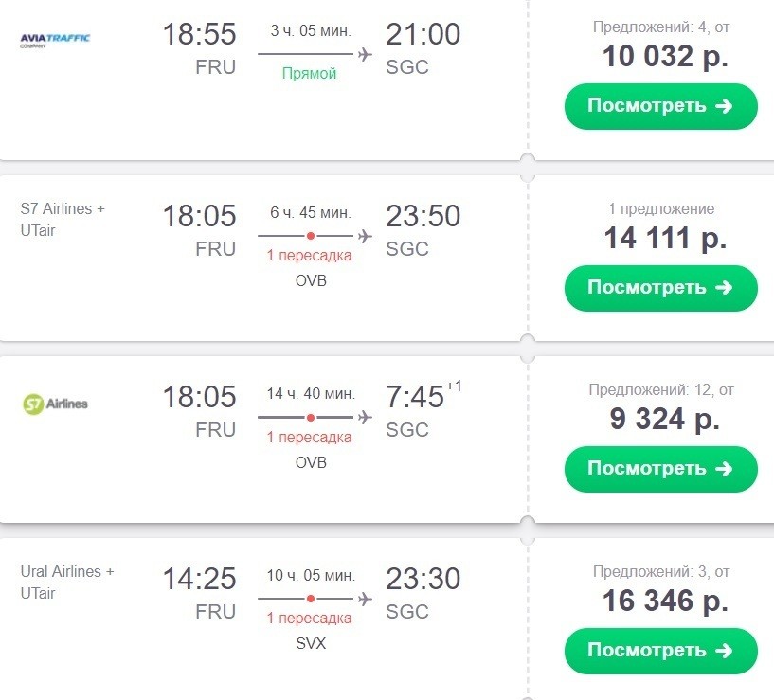This screenshot has width=774, height=700.
Task: Click the 1 пересадка label above SVX
Action: pos(309,619)
